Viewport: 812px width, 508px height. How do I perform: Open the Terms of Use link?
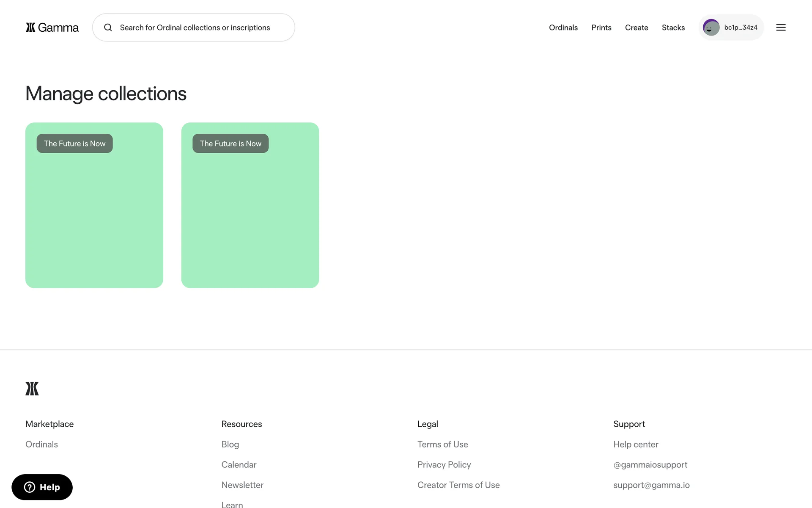[442, 444]
